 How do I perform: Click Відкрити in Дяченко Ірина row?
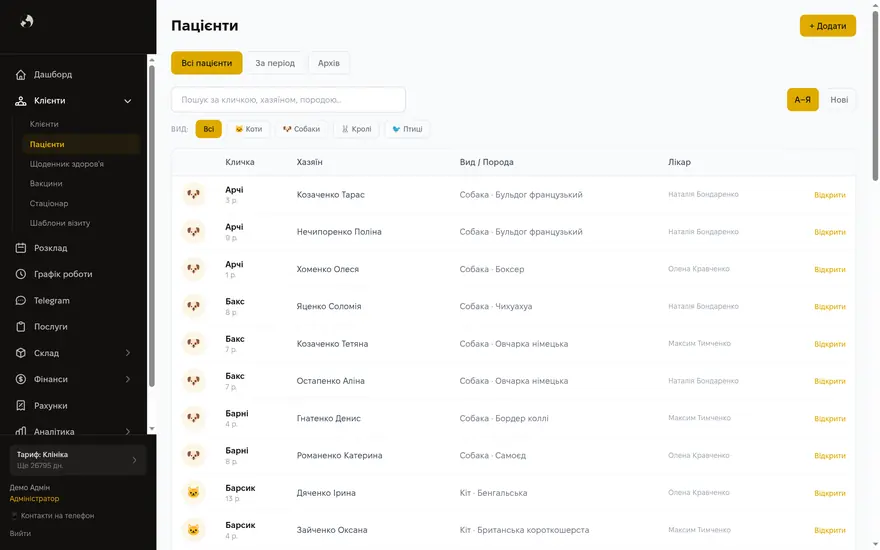(829, 493)
